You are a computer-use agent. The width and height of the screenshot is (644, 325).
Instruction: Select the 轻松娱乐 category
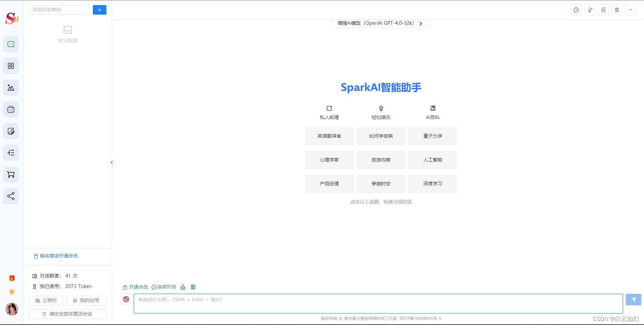point(381,113)
